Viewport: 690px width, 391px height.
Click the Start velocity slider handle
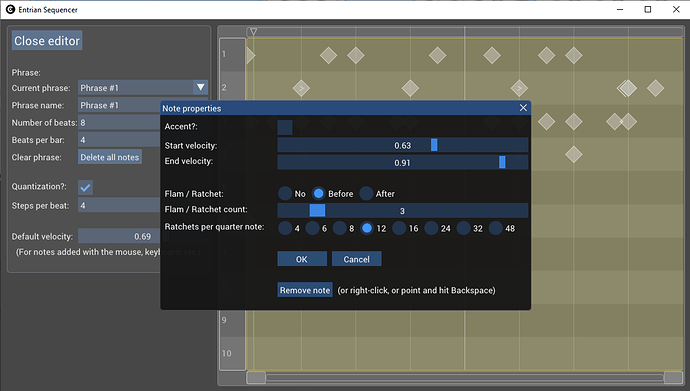[x=434, y=145]
